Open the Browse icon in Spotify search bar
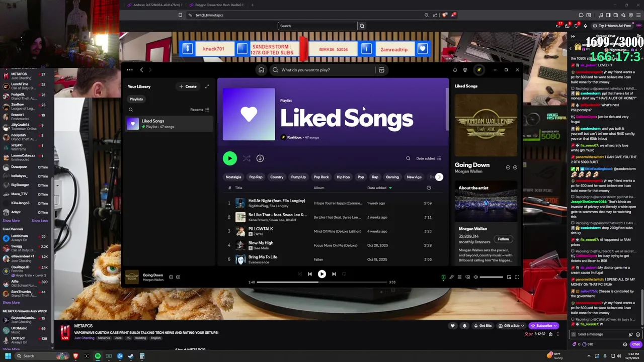Viewport: 644px width, 362px height. click(x=381, y=70)
